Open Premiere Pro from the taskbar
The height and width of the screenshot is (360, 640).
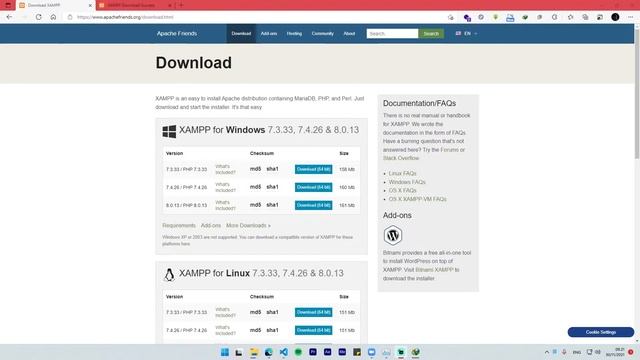[x=313, y=352]
